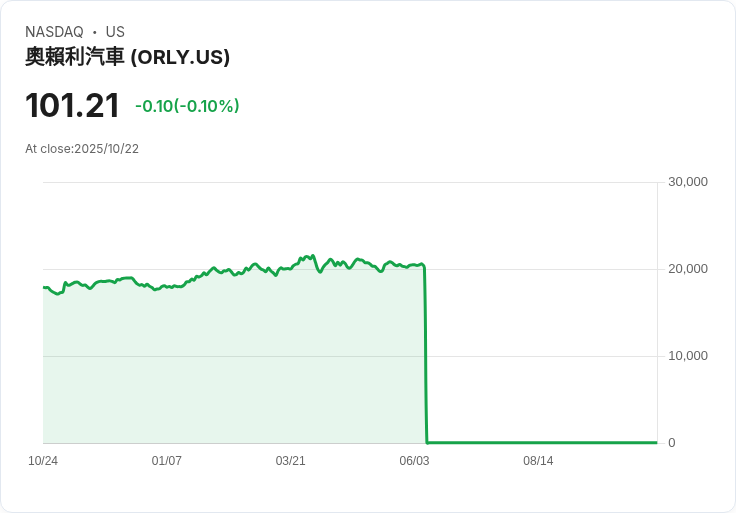Click the 03/21 x-axis date label
This screenshot has width=736, height=513.
(290, 461)
